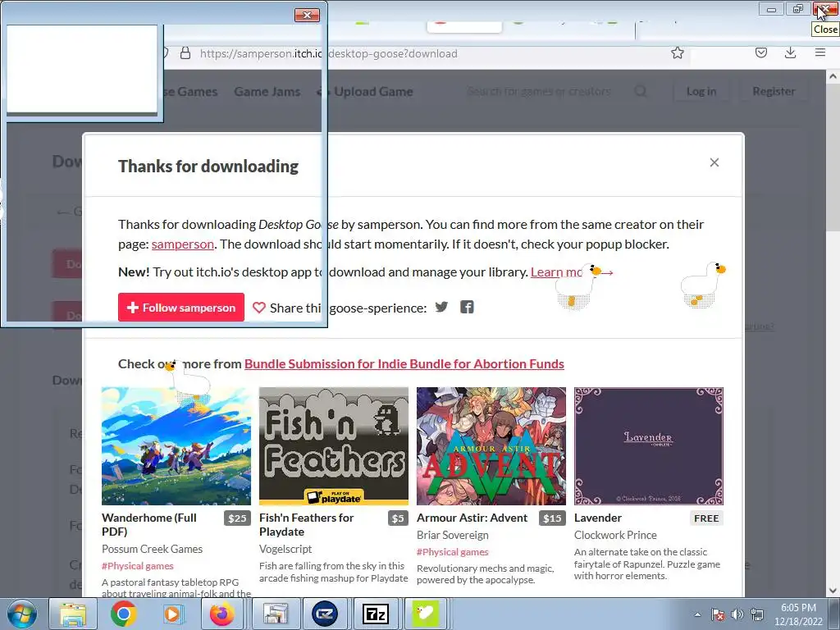Switch to Firefox in the taskbar
840x630 pixels.
coord(221,614)
